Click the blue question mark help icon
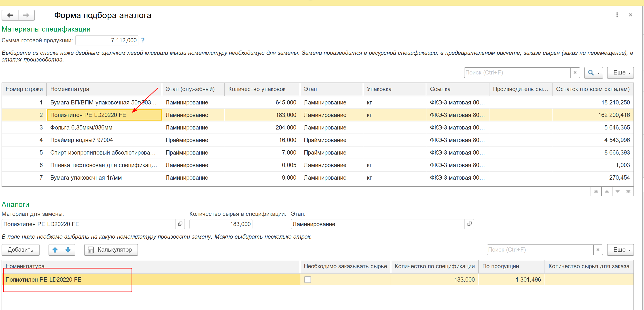The height and width of the screenshot is (310, 644). 143,40
